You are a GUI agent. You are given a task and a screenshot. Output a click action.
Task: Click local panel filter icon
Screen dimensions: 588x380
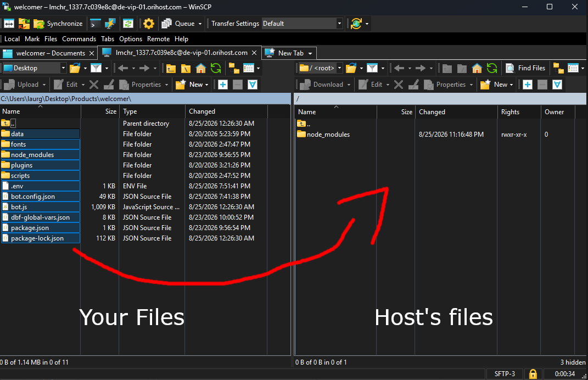pos(97,68)
